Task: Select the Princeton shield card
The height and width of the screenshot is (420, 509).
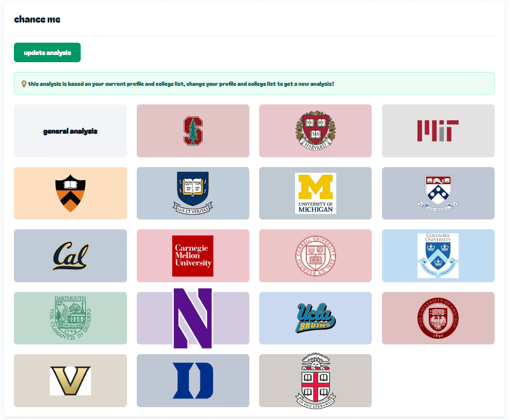Action: pos(70,193)
